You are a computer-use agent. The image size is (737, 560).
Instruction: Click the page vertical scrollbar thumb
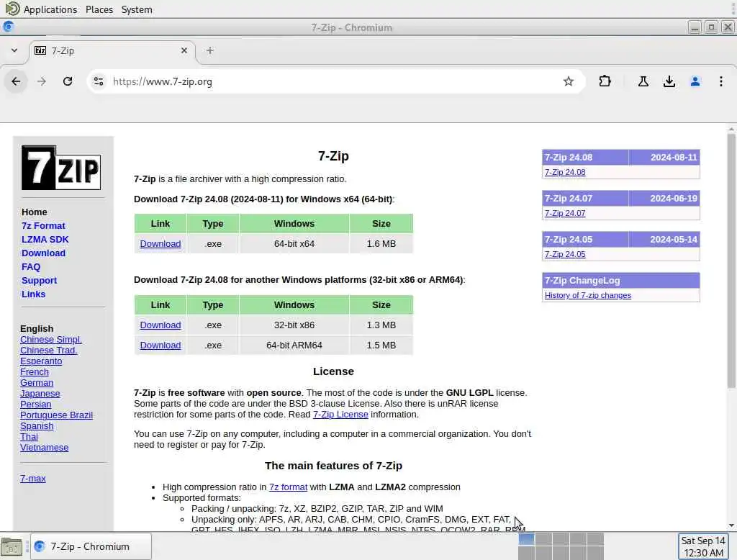pyautogui.click(x=731, y=261)
